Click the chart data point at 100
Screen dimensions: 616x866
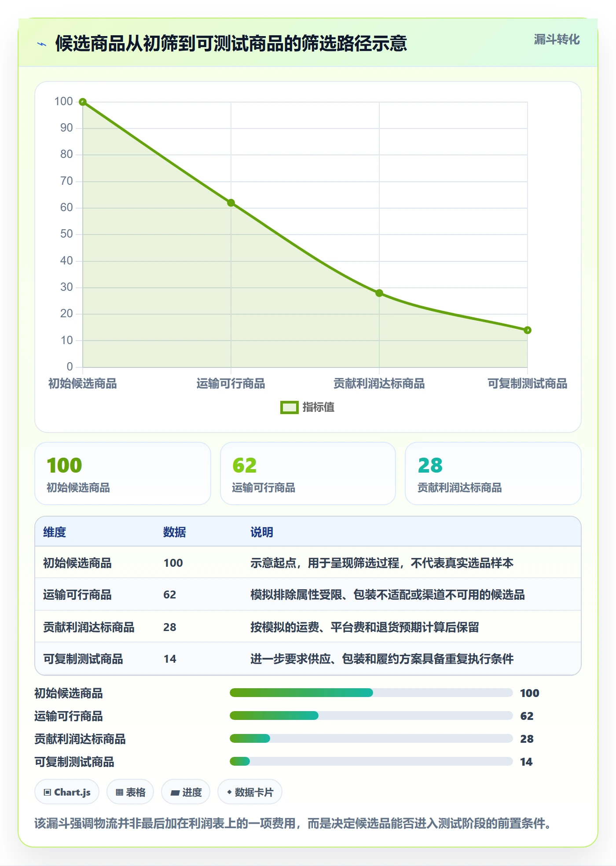click(83, 102)
